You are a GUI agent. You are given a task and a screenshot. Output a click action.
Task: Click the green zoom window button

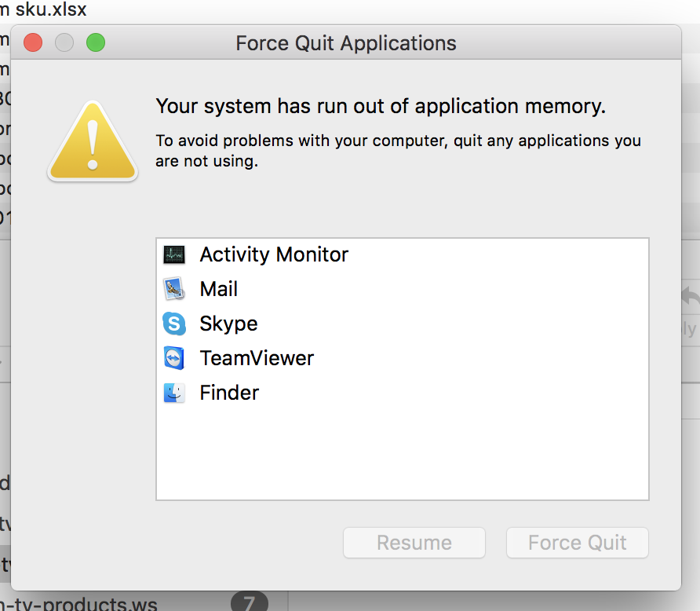click(x=96, y=42)
